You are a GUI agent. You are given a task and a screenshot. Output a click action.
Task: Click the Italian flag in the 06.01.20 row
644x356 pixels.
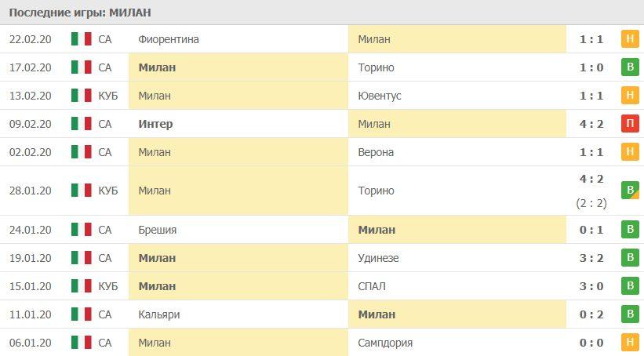point(81,343)
